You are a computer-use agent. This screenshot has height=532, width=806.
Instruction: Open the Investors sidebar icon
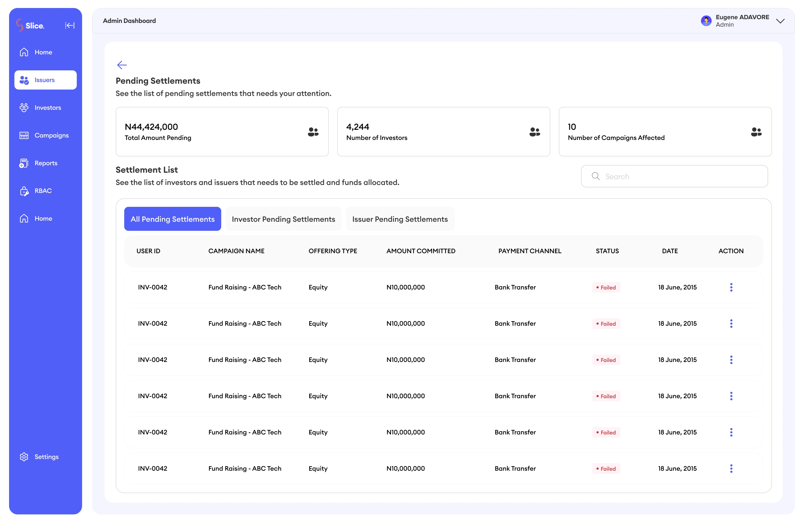click(x=24, y=108)
